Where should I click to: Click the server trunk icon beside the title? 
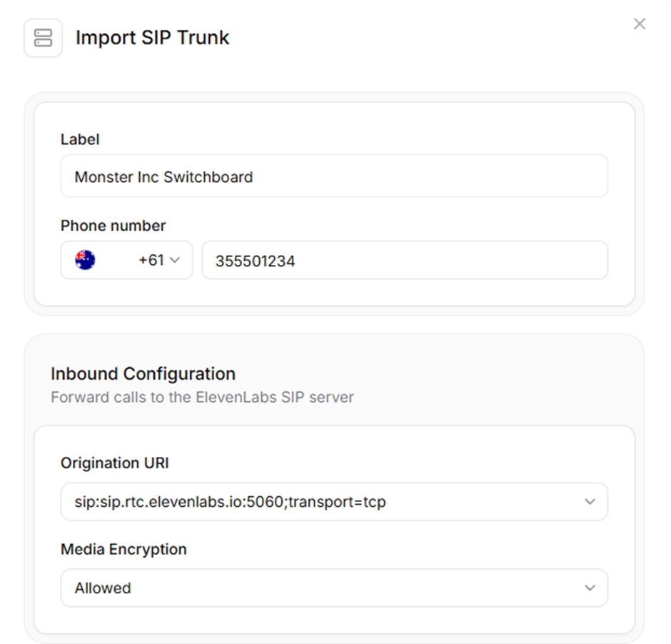point(44,38)
